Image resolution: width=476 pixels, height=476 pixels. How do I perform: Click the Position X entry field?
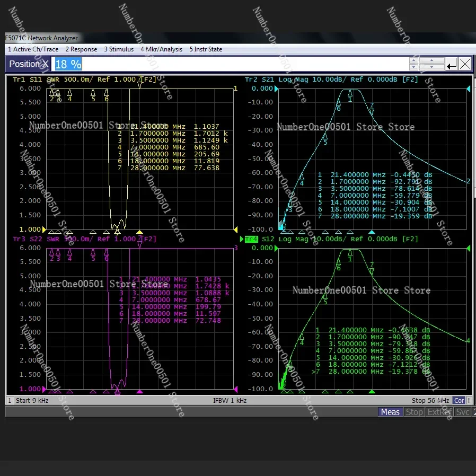pyautogui.click(x=230, y=64)
